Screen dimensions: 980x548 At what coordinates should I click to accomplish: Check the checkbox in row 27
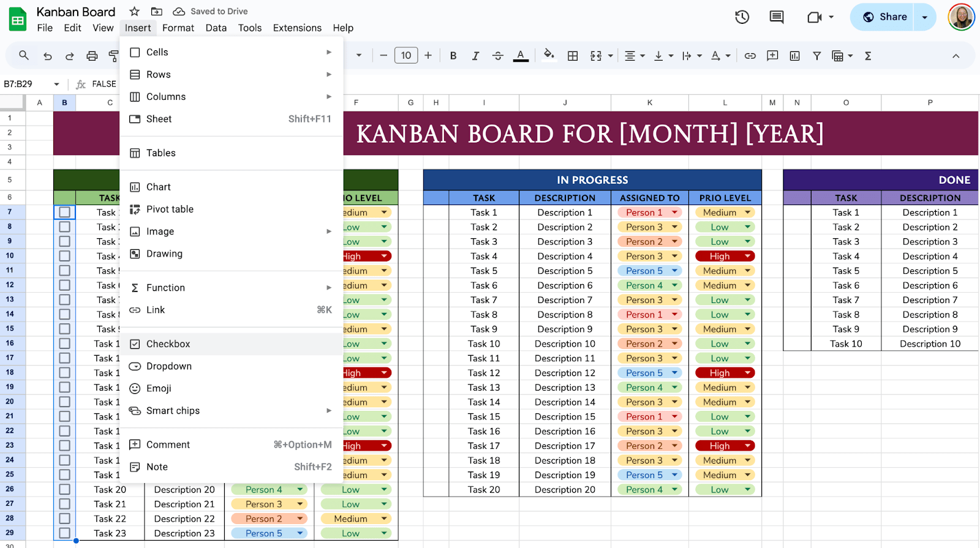(x=64, y=504)
